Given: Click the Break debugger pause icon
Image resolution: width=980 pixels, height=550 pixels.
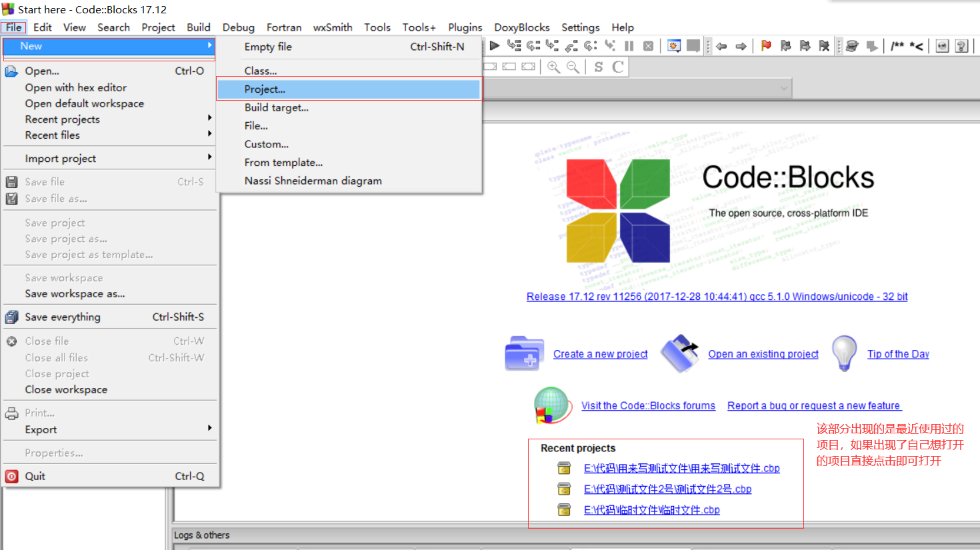Looking at the screenshot, I should (x=629, y=46).
